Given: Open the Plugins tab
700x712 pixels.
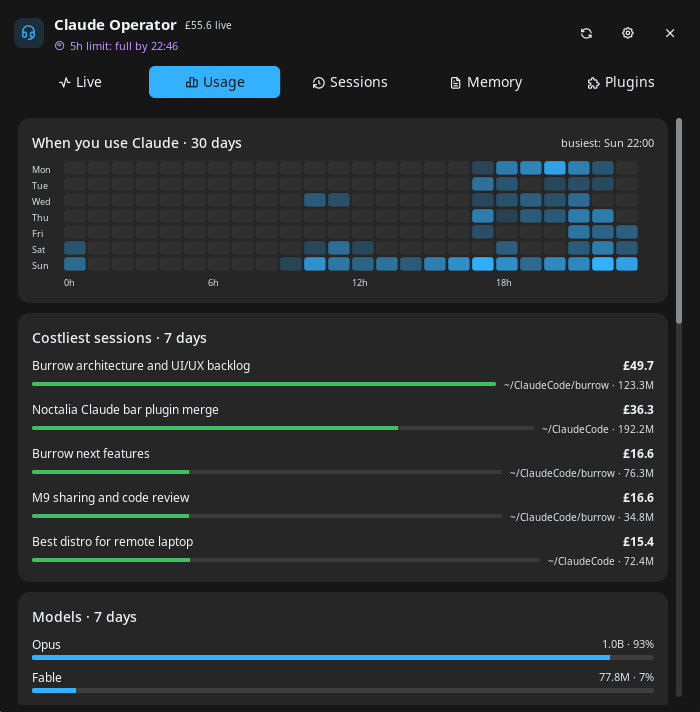Looking at the screenshot, I should tap(621, 82).
